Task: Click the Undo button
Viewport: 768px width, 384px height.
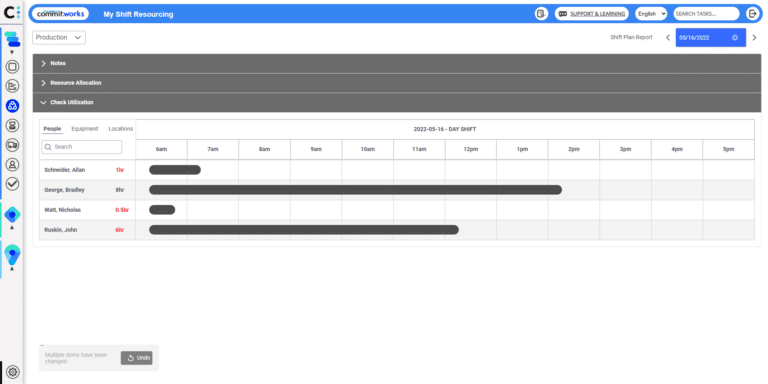Action: tap(137, 358)
